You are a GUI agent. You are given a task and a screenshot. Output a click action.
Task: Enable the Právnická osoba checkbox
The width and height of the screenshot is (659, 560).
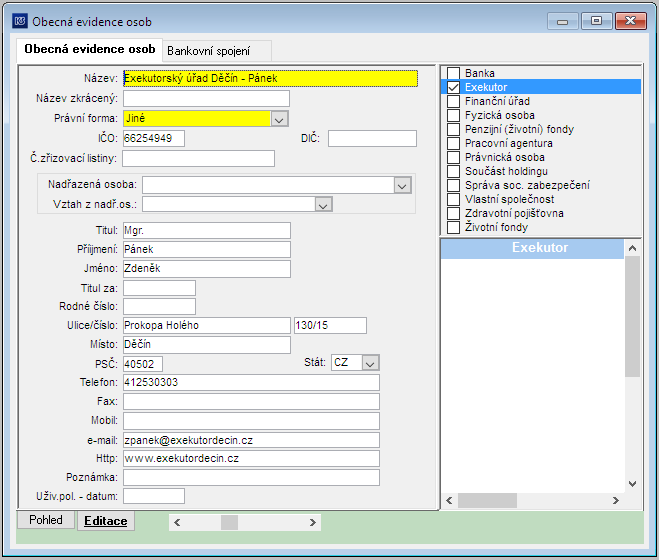click(453, 157)
